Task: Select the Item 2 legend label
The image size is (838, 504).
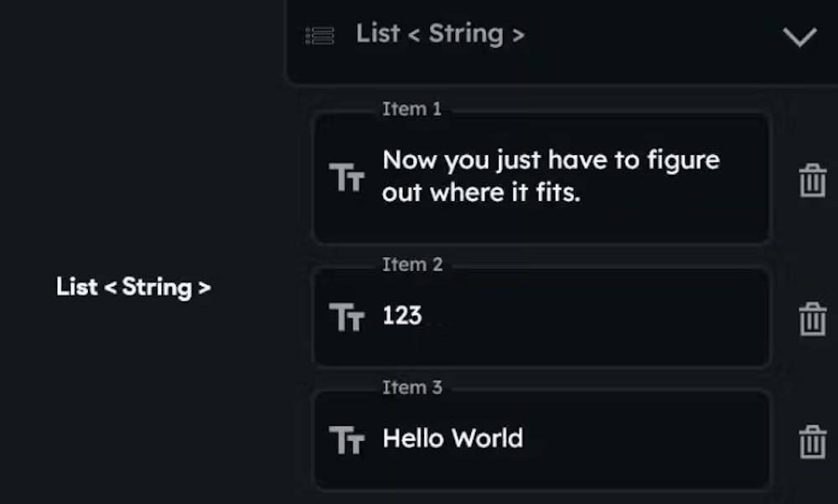Action: click(412, 265)
